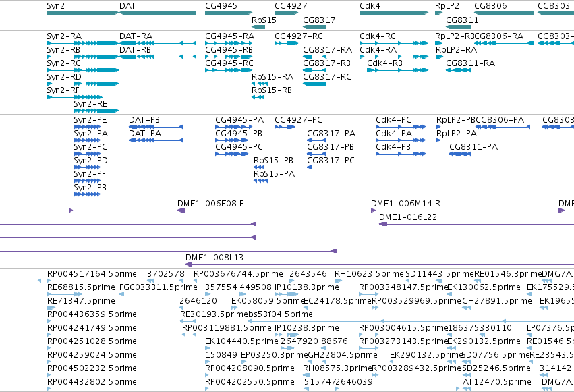Select transcript Syn2-RF
Screen dimensions: 574x392
[75, 97]
